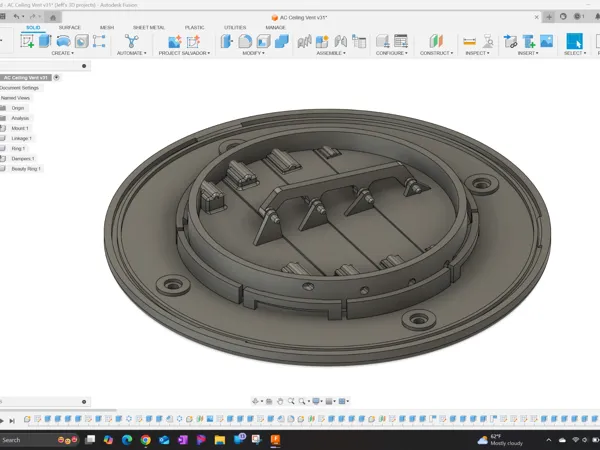Click the As-built Joint icon

(341, 41)
